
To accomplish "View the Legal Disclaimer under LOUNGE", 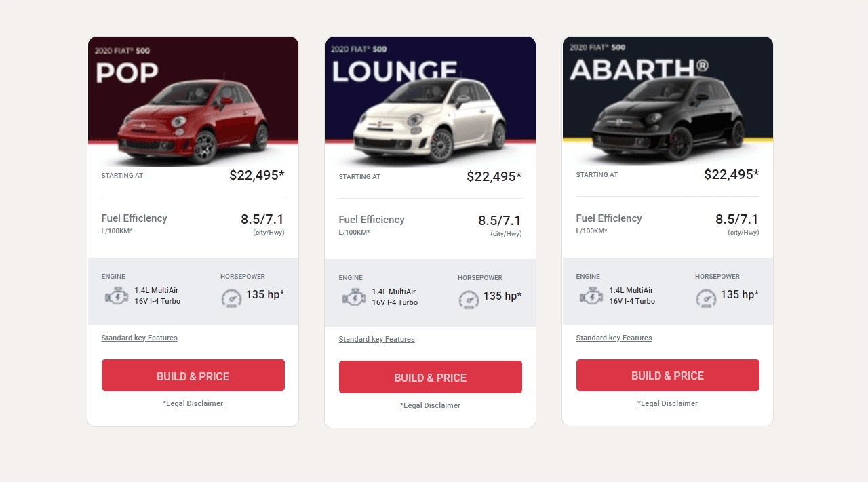I will [430, 405].
